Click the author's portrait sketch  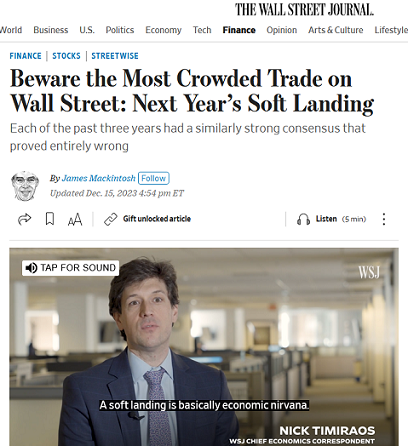point(25,186)
